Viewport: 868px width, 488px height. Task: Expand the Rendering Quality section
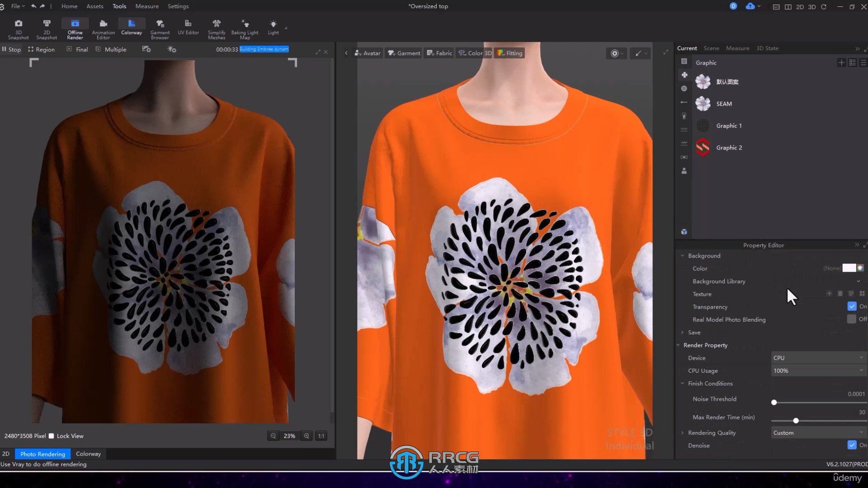pyautogui.click(x=681, y=432)
